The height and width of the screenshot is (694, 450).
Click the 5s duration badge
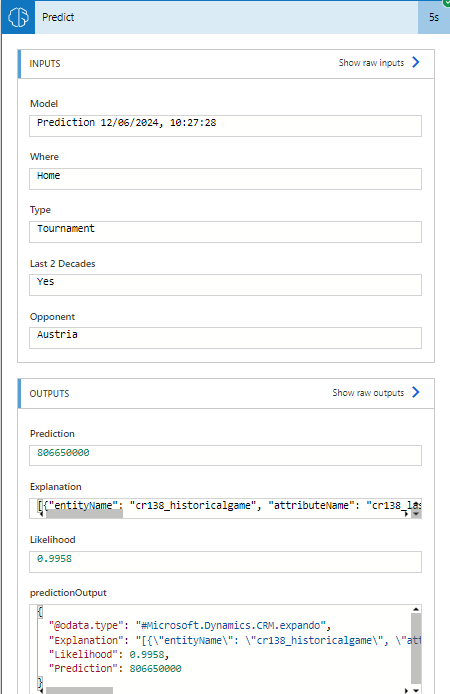click(434, 17)
